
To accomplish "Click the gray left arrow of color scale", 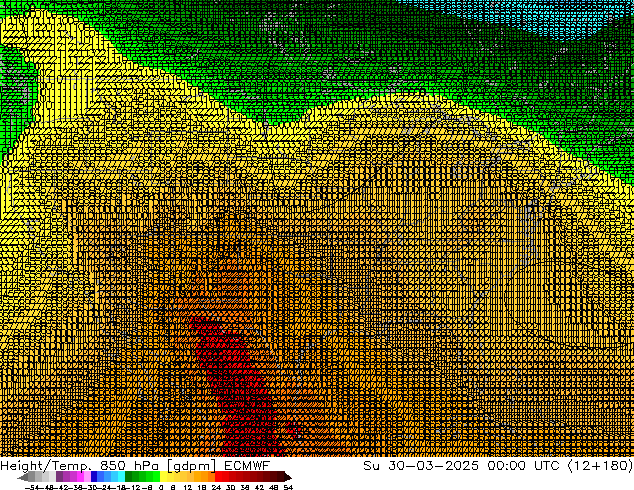I will click(x=23, y=478).
